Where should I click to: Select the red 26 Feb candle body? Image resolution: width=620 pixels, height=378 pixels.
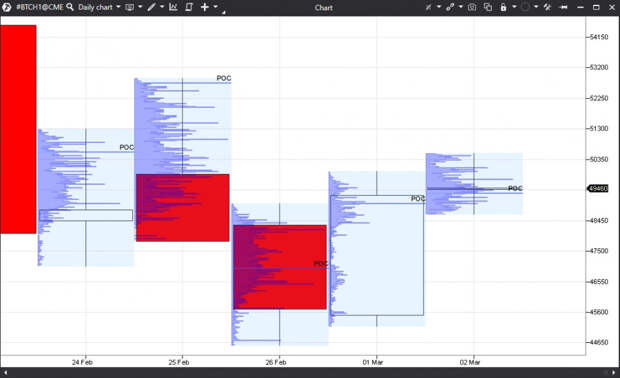[x=280, y=267]
